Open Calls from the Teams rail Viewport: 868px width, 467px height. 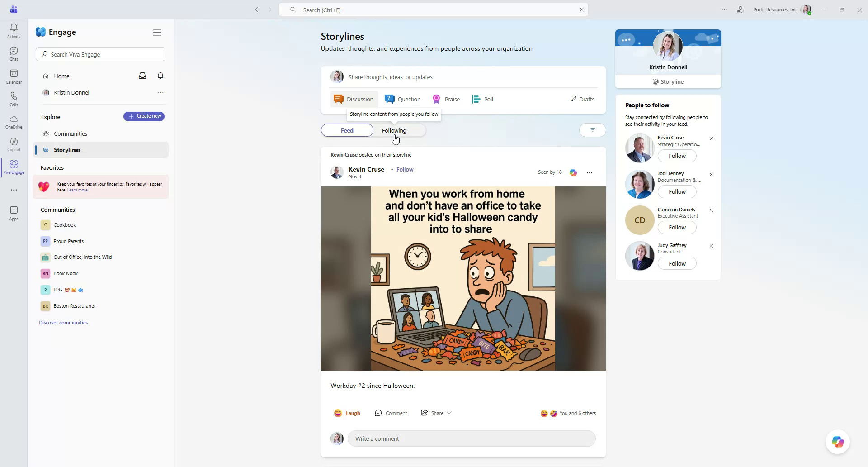[x=14, y=98]
